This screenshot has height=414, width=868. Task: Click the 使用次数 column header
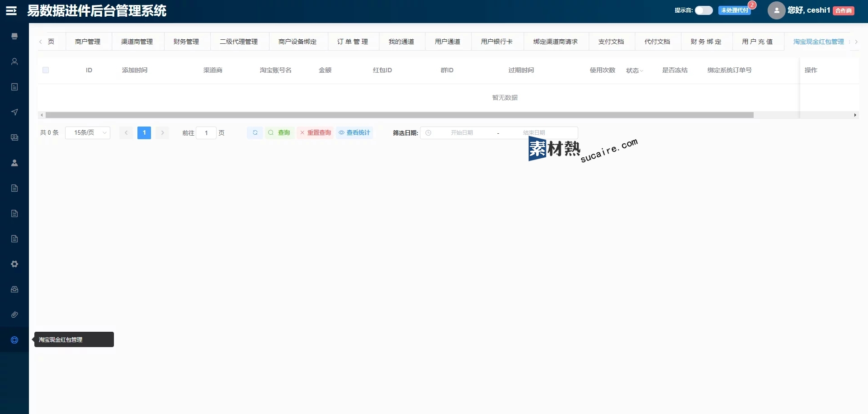pos(603,70)
